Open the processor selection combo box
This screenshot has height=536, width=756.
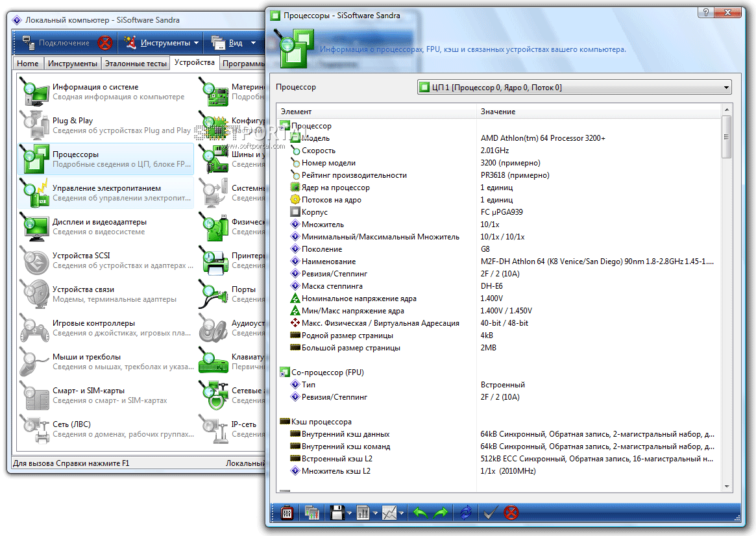click(x=574, y=87)
